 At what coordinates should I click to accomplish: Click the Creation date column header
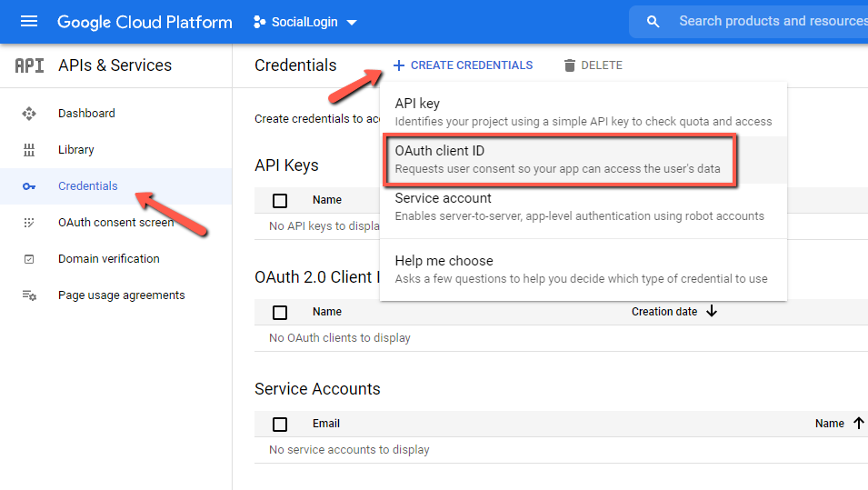coord(664,312)
